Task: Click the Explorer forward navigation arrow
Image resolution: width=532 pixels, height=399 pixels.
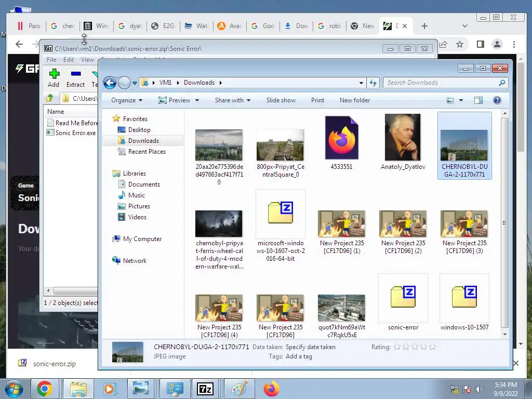Action: [x=124, y=83]
